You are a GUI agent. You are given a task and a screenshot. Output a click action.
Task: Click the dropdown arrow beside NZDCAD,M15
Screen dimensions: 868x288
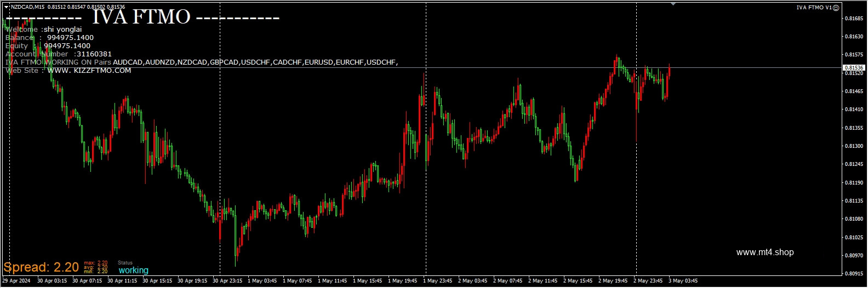pyautogui.click(x=6, y=7)
